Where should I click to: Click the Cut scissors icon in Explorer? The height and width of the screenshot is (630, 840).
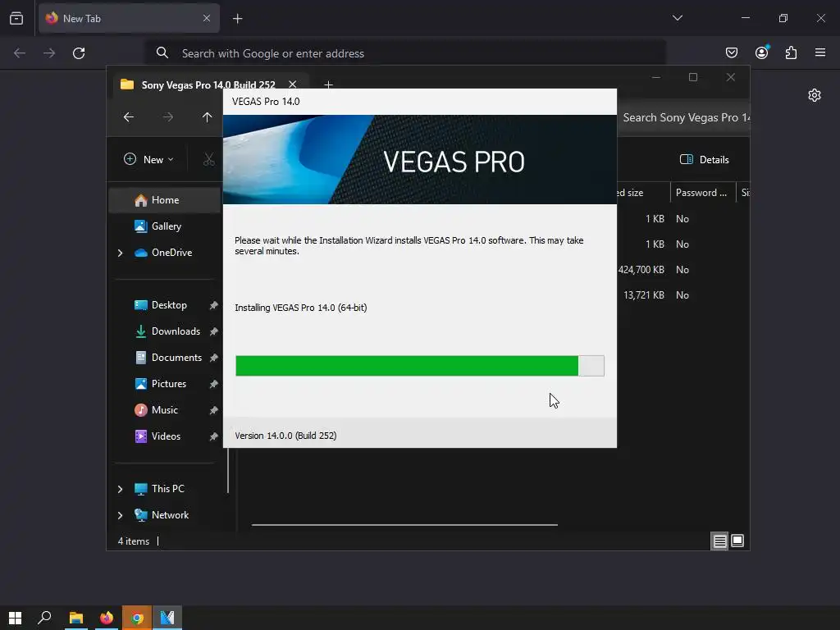[x=209, y=160]
